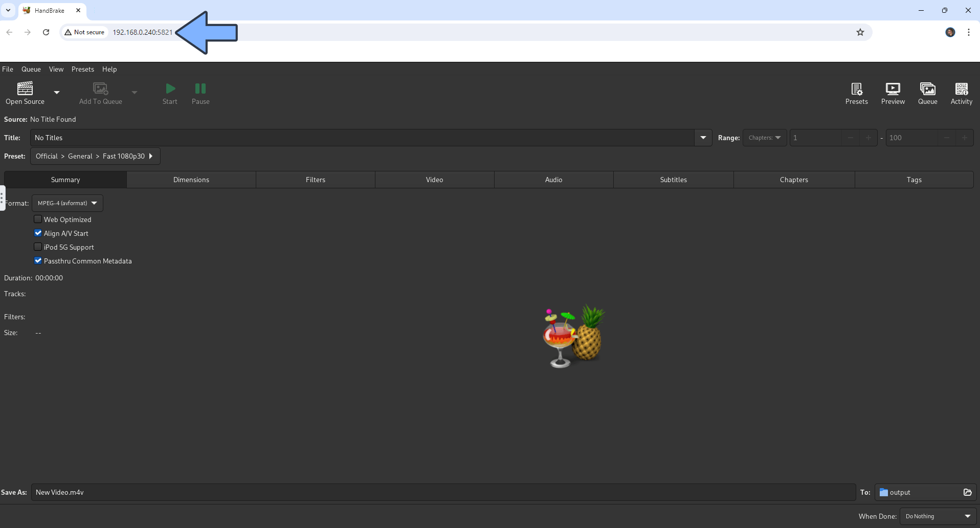The width and height of the screenshot is (980, 528).
Task: Open the Preset selector Fast 1080p30
Action: coord(95,156)
